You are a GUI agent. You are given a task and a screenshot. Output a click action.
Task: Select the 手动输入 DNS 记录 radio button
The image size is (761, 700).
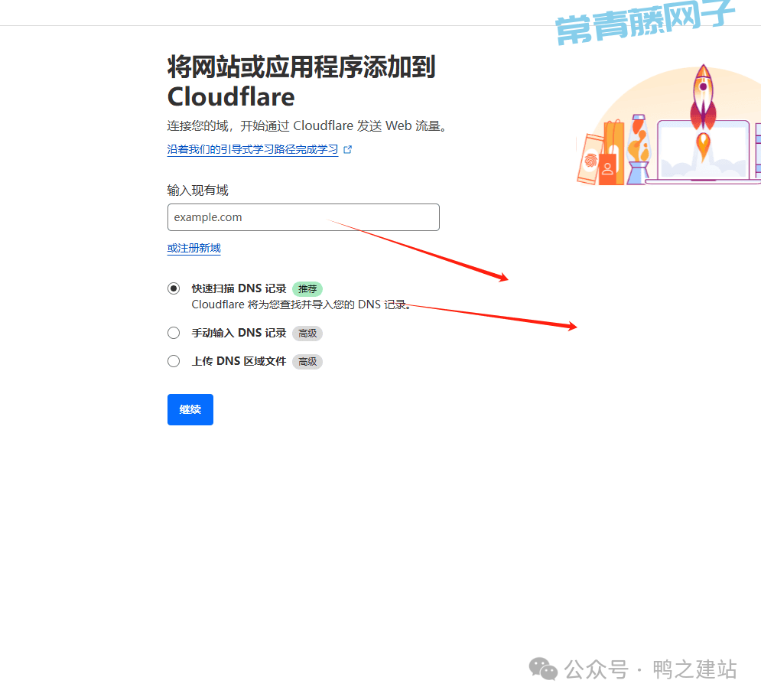pos(174,333)
